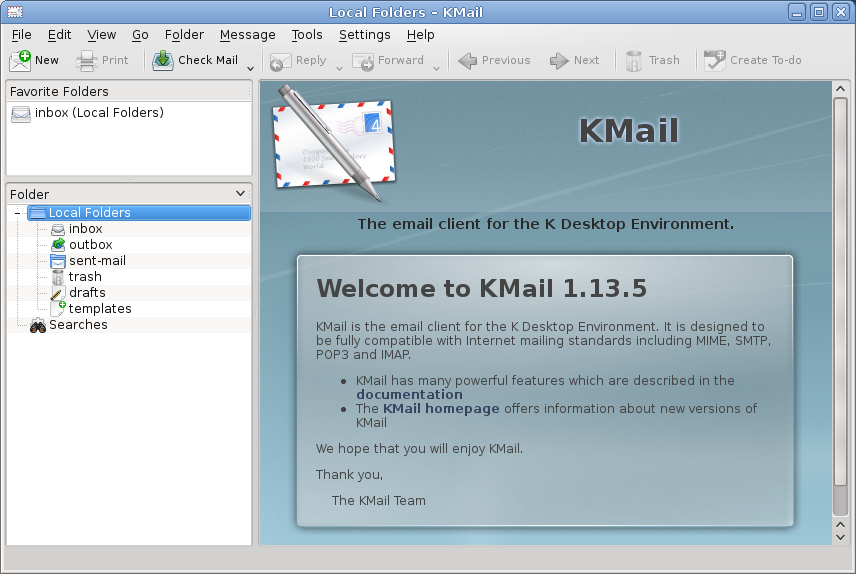Click the trash bin icon in tree

click(x=58, y=277)
